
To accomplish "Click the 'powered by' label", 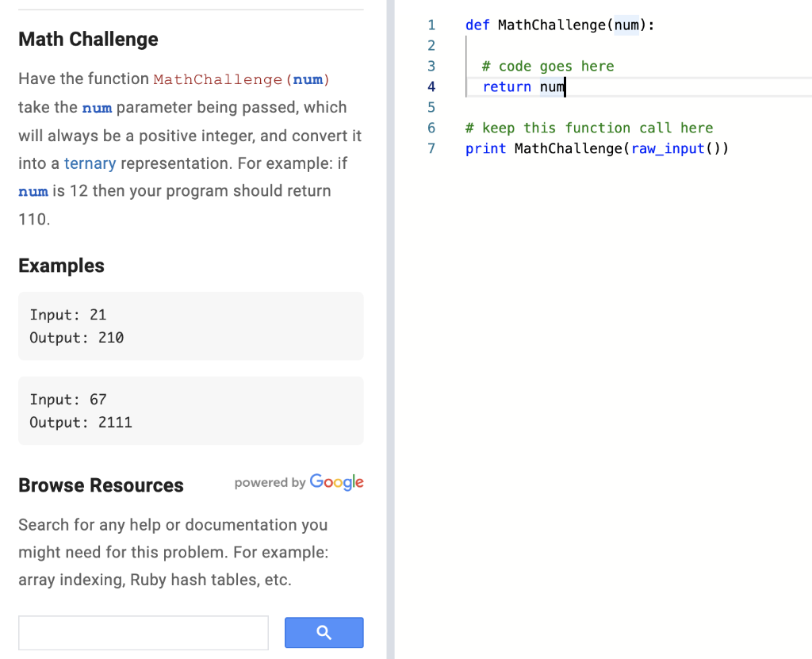I will point(270,483).
